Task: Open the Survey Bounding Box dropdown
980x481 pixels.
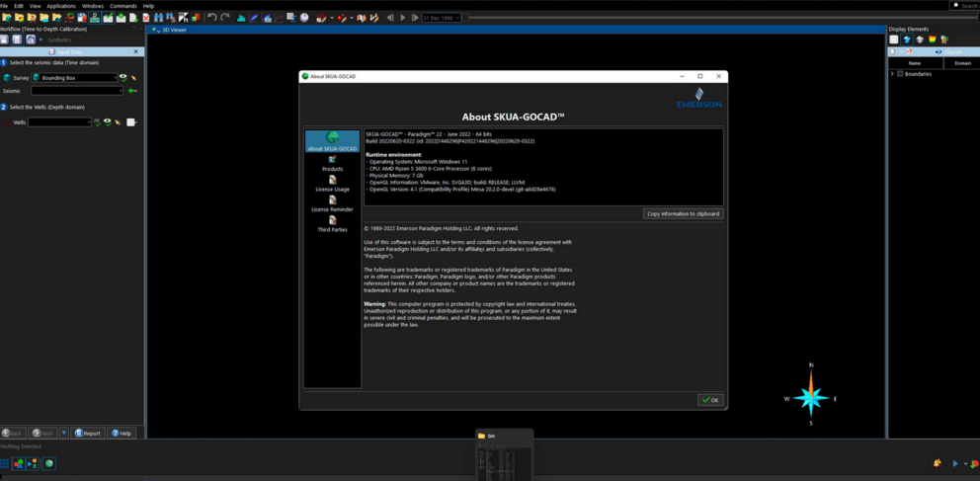Action: point(75,77)
